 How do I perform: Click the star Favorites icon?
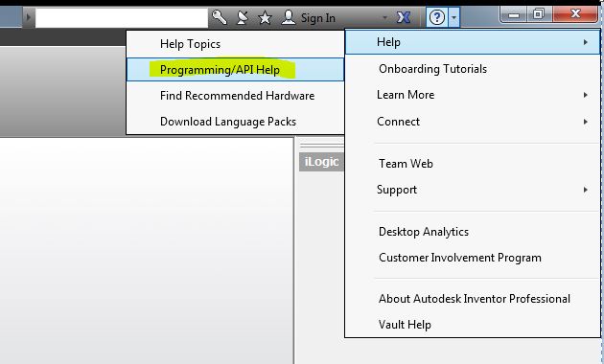(x=265, y=17)
